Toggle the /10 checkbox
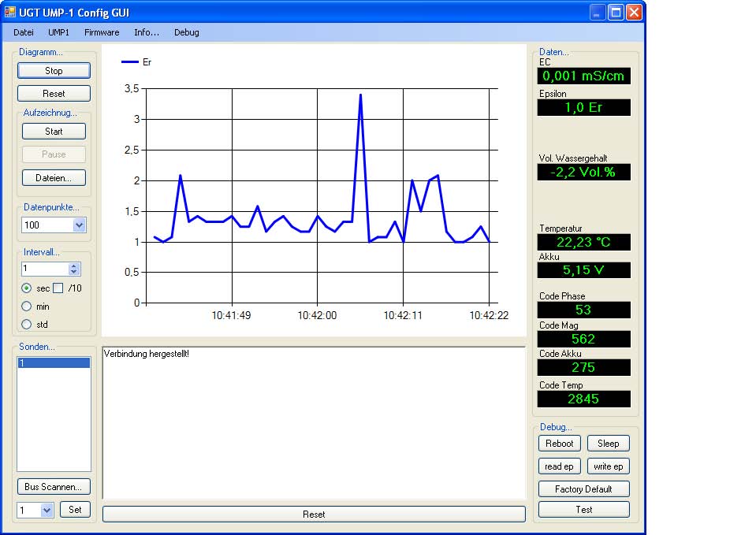This screenshot has height=535, width=756. 58,288
